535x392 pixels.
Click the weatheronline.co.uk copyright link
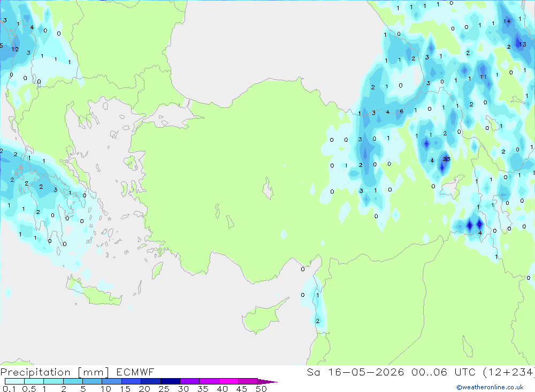pyautogui.click(x=490, y=387)
